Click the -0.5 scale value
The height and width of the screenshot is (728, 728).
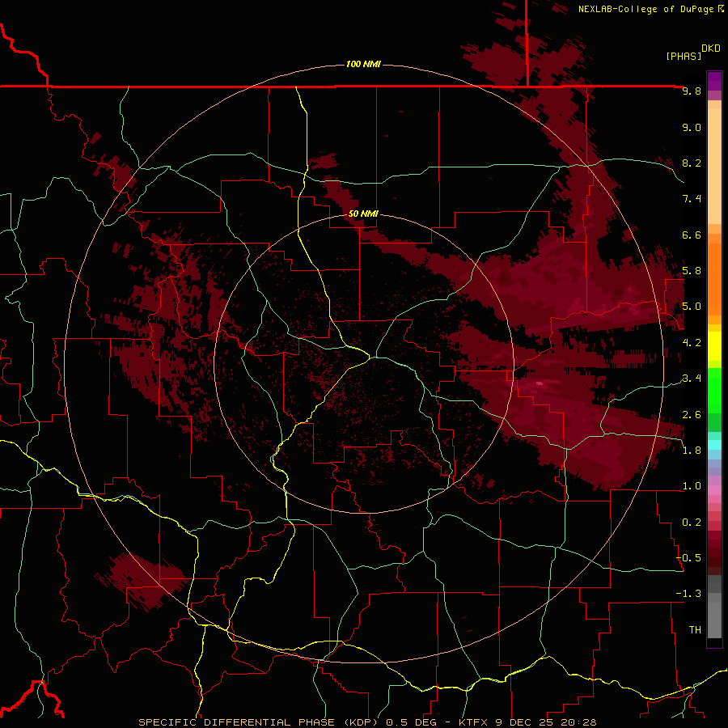click(688, 558)
